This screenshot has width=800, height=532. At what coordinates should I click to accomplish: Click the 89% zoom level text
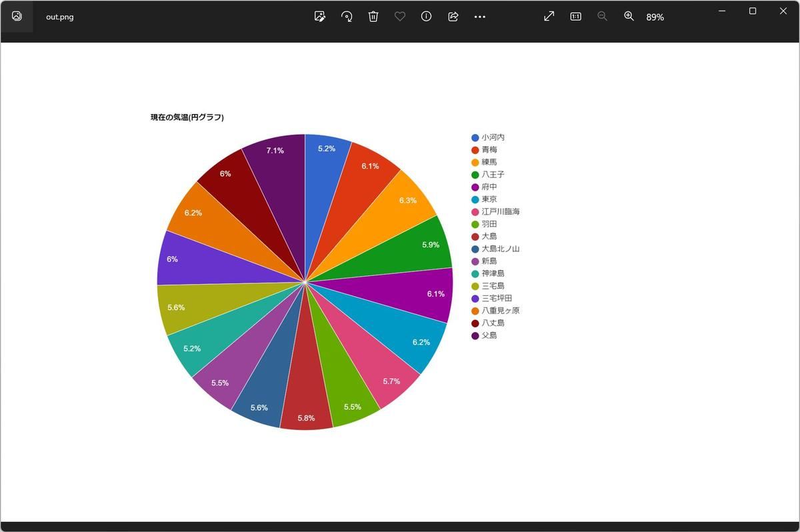tap(655, 17)
